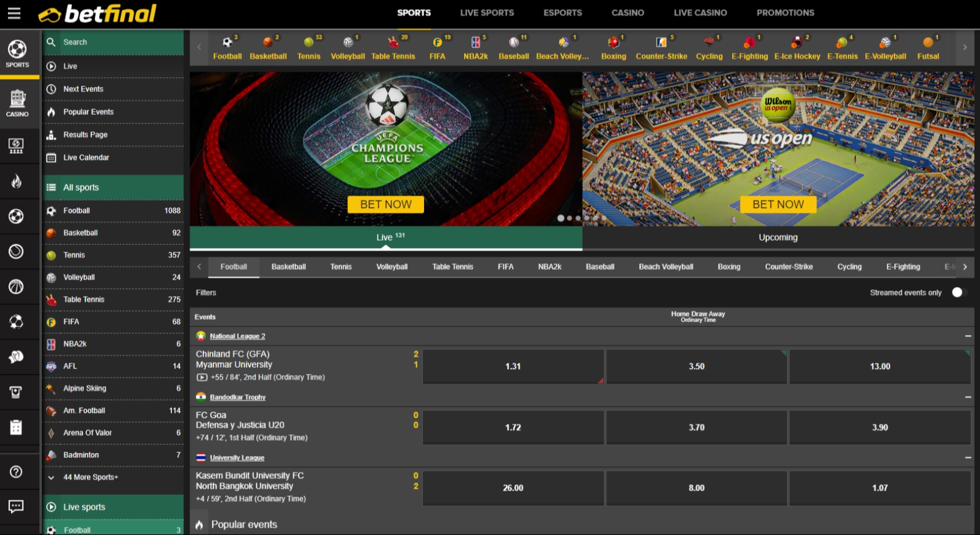Select Am. Football in sports list
The image size is (980, 535).
(113, 410)
